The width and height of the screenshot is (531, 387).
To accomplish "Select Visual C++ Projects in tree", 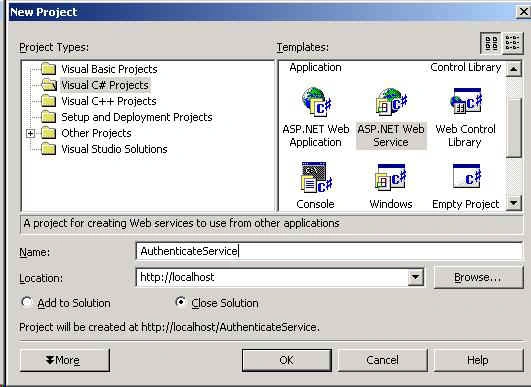I will 109,101.
